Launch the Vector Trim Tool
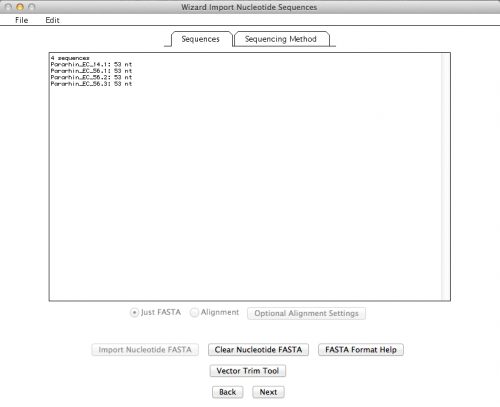Screen dimensions: 500x407 pos(248,371)
